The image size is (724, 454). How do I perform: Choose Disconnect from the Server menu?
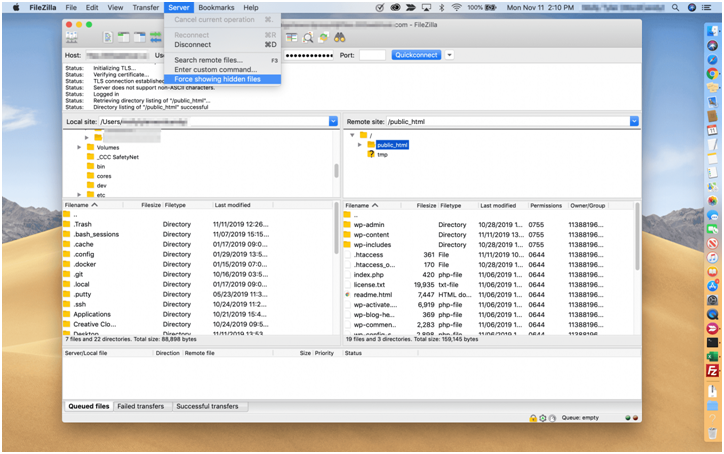coord(193,45)
